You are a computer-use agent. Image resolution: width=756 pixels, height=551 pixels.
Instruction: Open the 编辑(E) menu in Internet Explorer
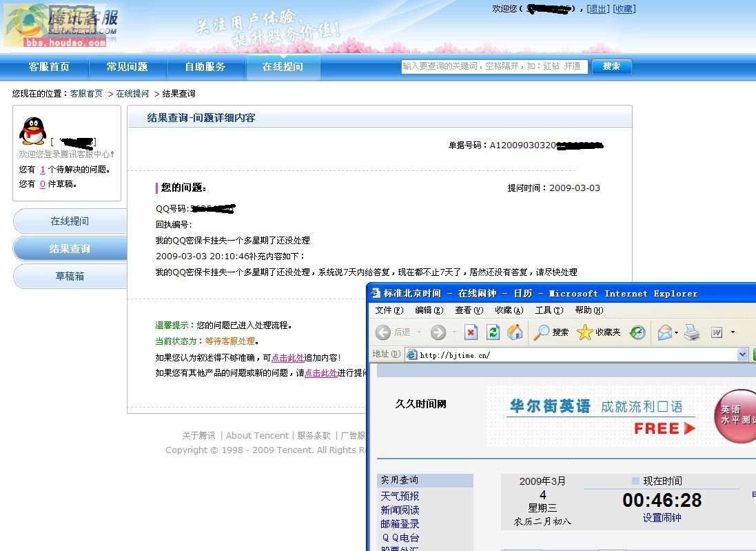coord(429,310)
